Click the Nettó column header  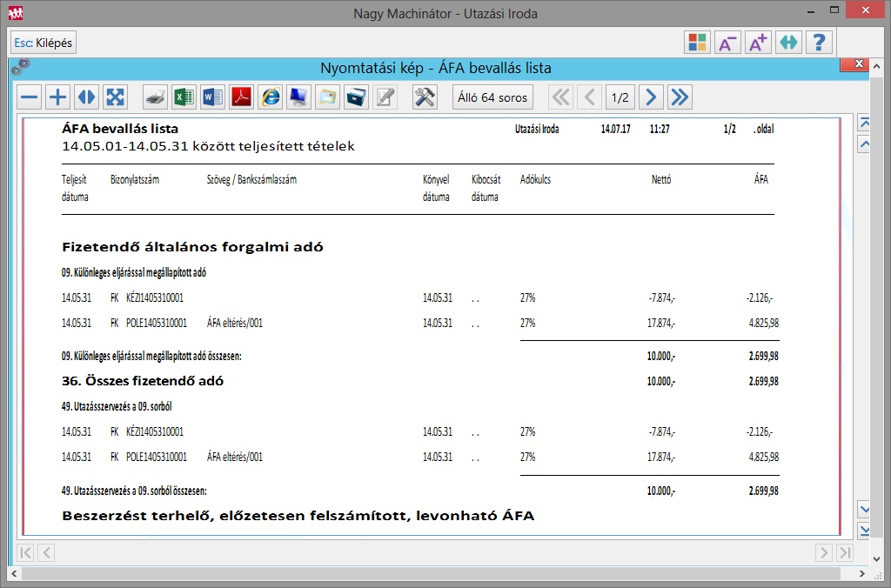[x=661, y=179]
